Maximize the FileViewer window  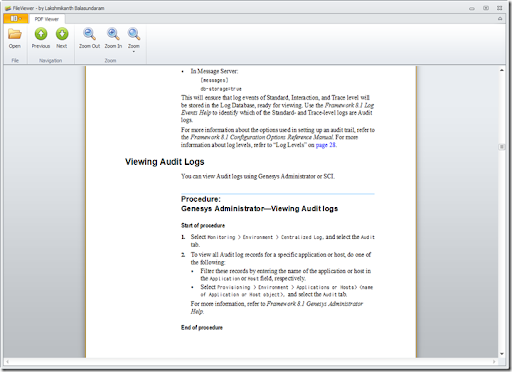[x=486, y=8]
